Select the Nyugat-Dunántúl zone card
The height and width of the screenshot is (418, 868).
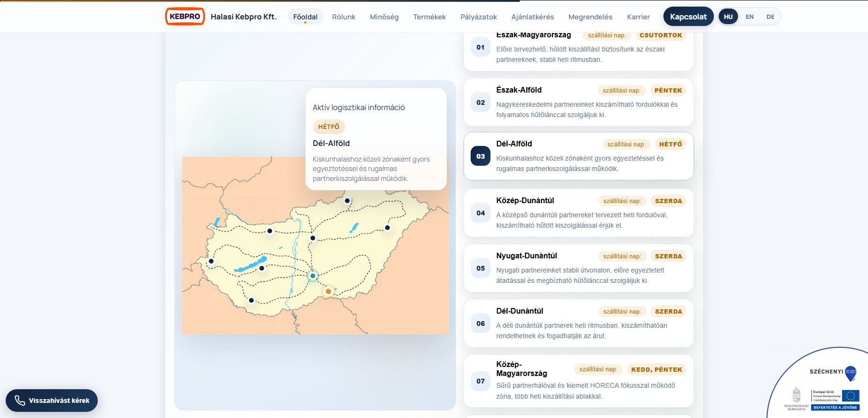tap(579, 268)
